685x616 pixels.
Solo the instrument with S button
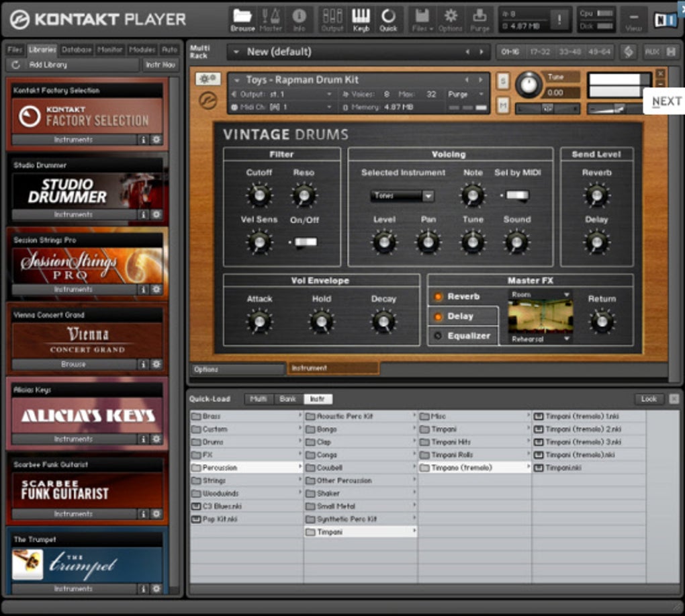click(503, 81)
